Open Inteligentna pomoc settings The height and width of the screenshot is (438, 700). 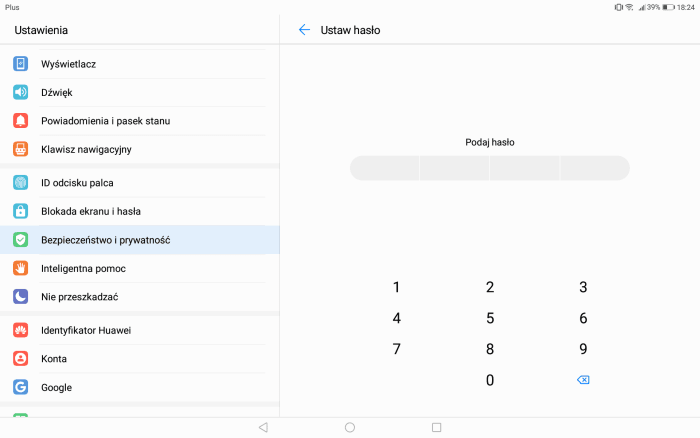click(x=83, y=269)
